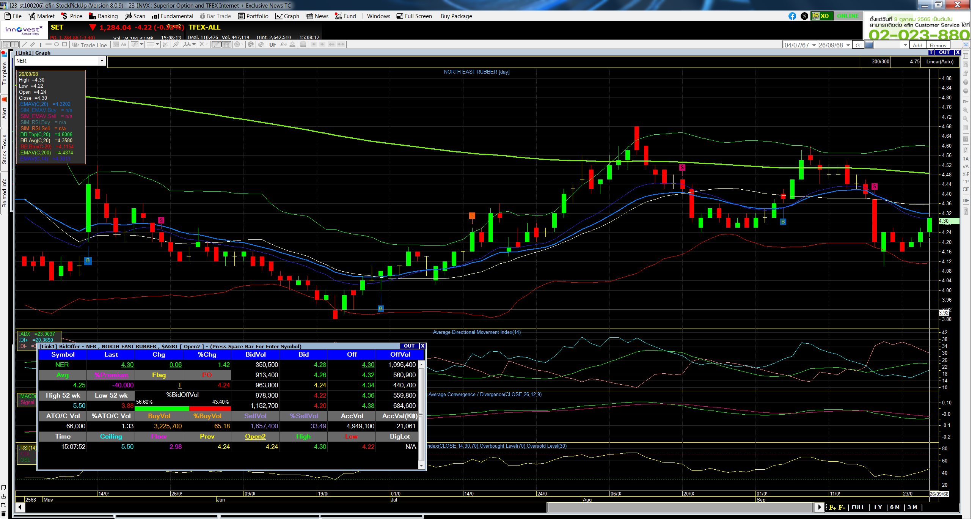
Task: Select the trend line drawing tool
Action: tap(24, 44)
